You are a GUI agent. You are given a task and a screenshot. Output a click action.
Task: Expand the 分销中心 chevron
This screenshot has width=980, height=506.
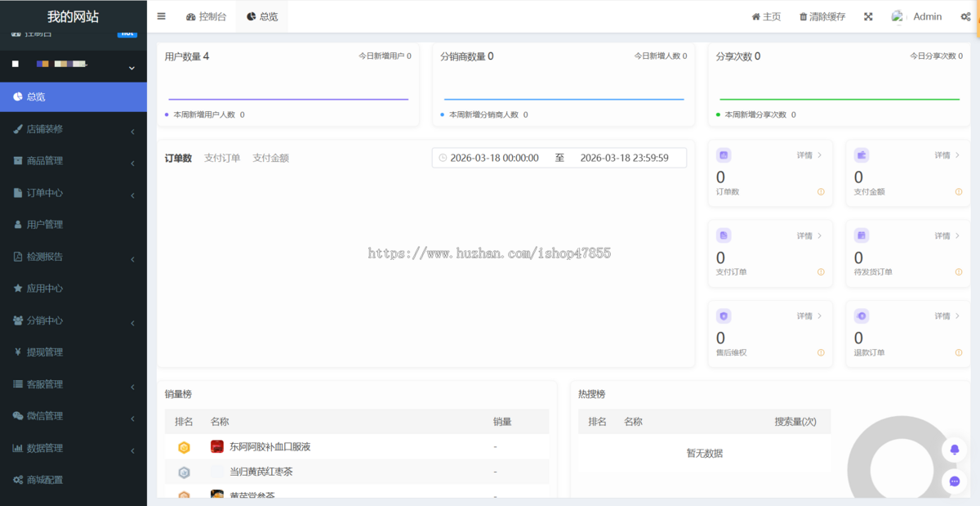(132, 323)
